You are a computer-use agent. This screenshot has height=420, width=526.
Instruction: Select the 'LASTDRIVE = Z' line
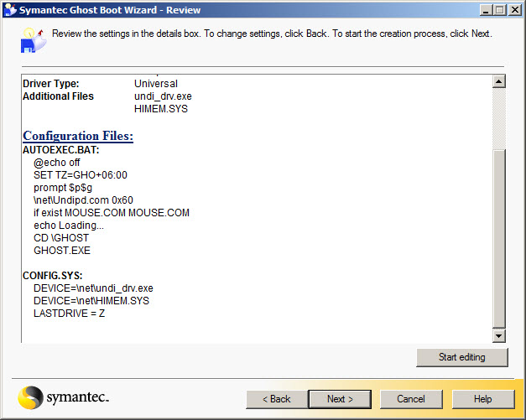69,314
